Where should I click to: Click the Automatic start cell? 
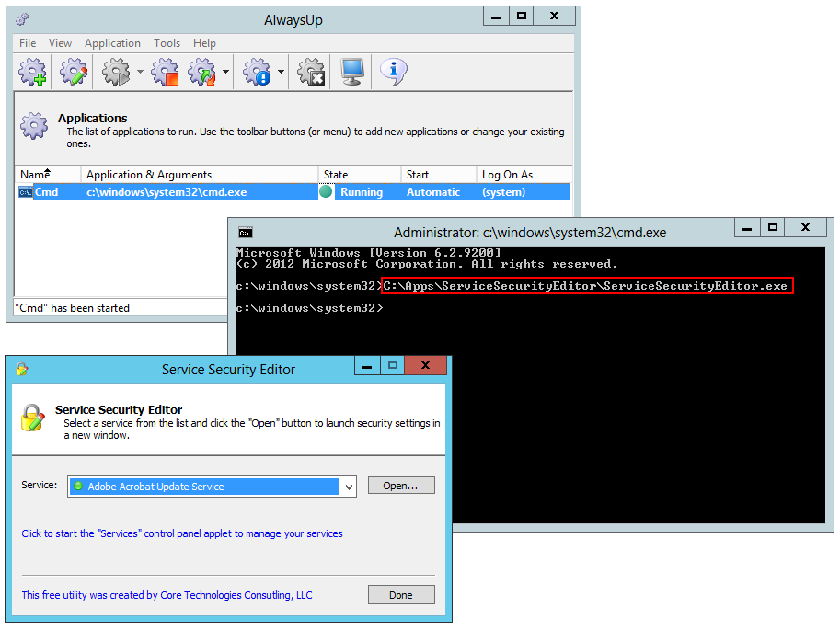pos(432,192)
